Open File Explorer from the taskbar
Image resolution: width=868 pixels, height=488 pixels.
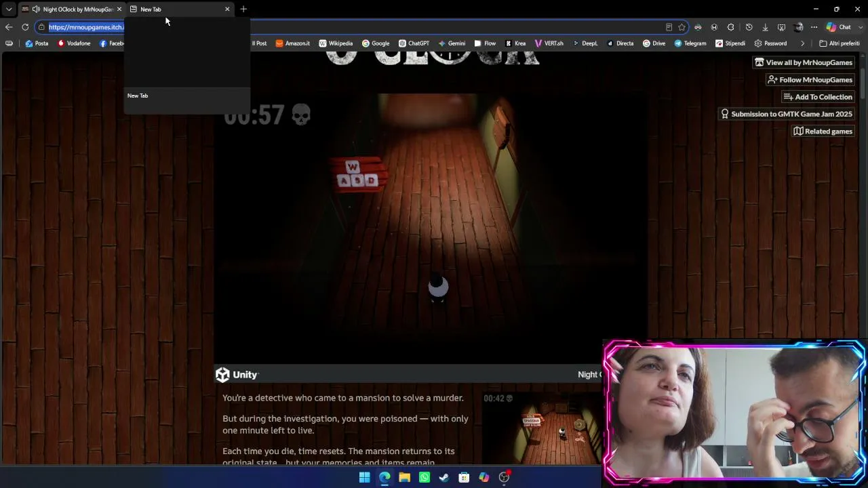pyautogui.click(x=404, y=477)
